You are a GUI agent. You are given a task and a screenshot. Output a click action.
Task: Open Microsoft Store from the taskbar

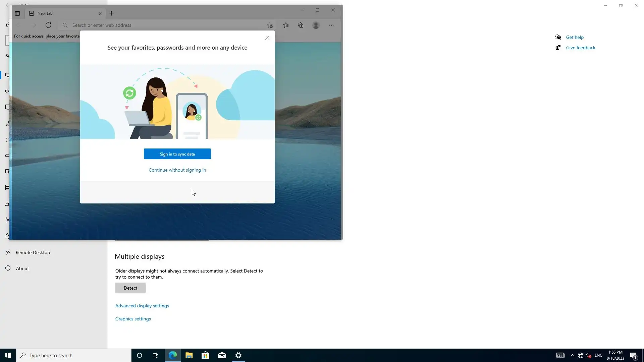(x=205, y=355)
